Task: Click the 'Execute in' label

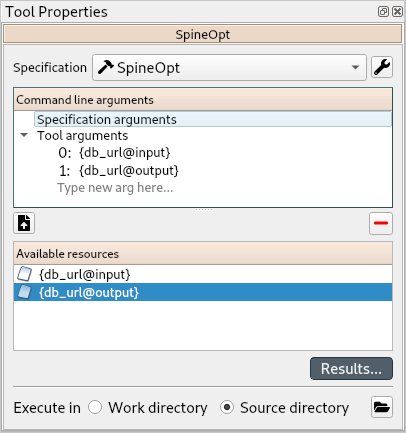Action: pos(47,408)
